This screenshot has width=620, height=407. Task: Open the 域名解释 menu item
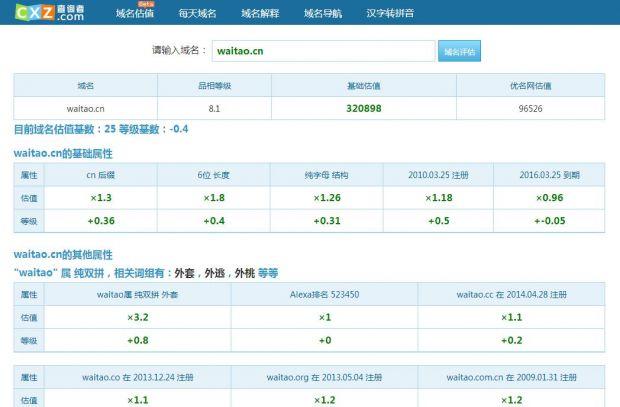tap(260, 13)
